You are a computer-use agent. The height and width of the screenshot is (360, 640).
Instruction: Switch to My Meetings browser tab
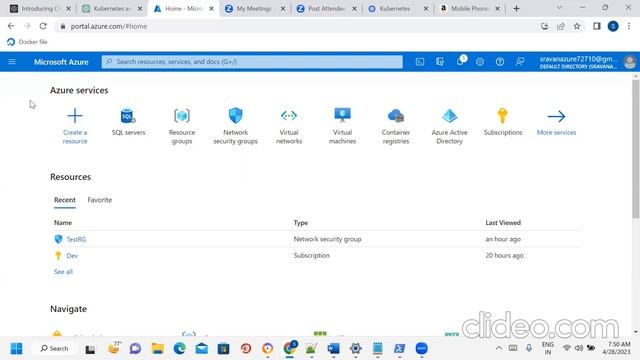click(x=254, y=8)
